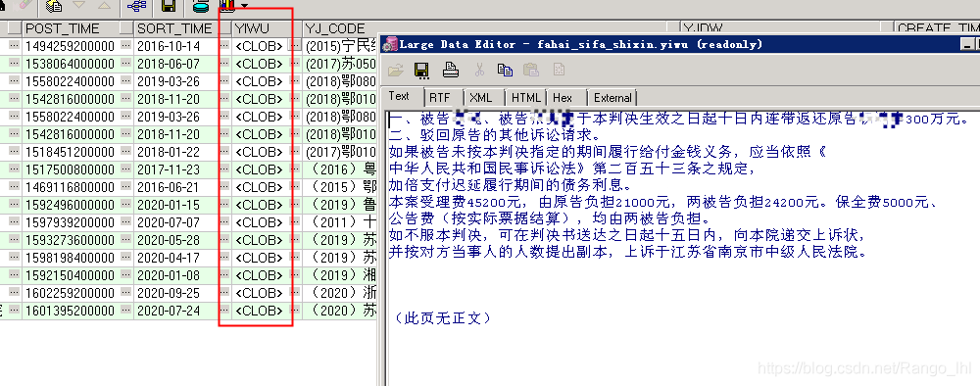Open ellipsis button after SORT_TIME 2018-06-07
Image resolution: width=980 pixels, height=386 pixels.
tap(225, 64)
